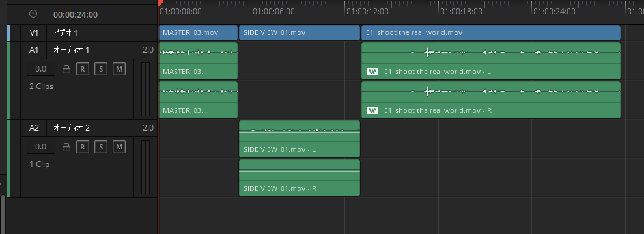The height and width of the screenshot is (234, 644).
Task: Click the icon on 01_shoot the real world.mov - R
Action: pos(372,110)
